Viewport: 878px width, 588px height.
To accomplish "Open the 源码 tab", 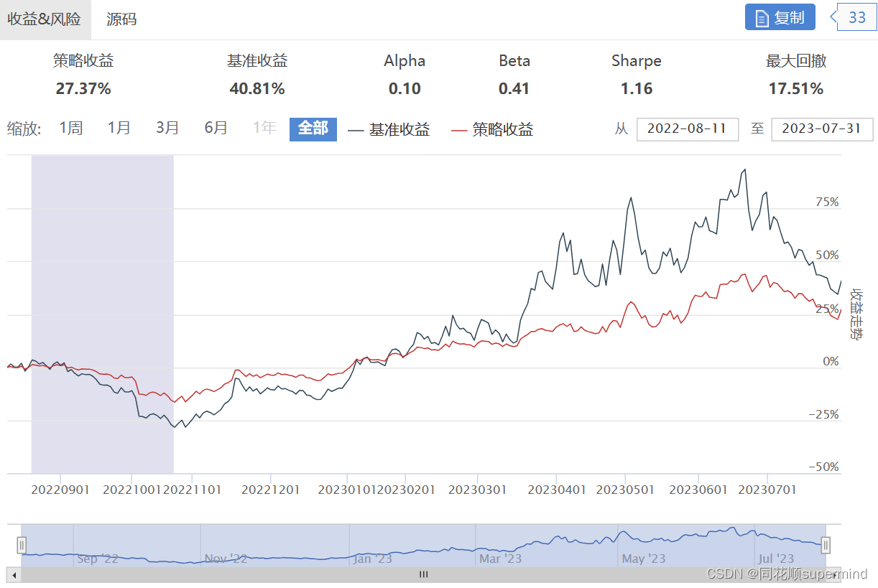I will pos(121,19).
